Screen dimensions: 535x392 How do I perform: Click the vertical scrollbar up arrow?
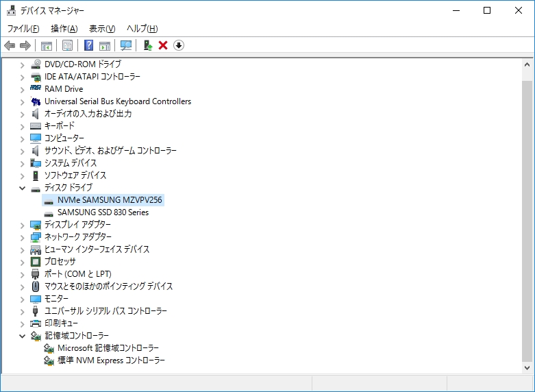[x=527, y=64]
